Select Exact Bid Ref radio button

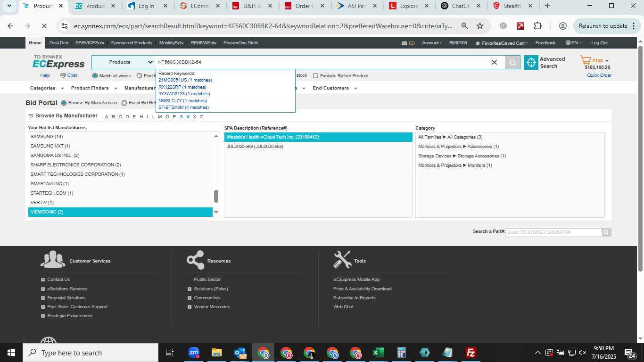124,103
